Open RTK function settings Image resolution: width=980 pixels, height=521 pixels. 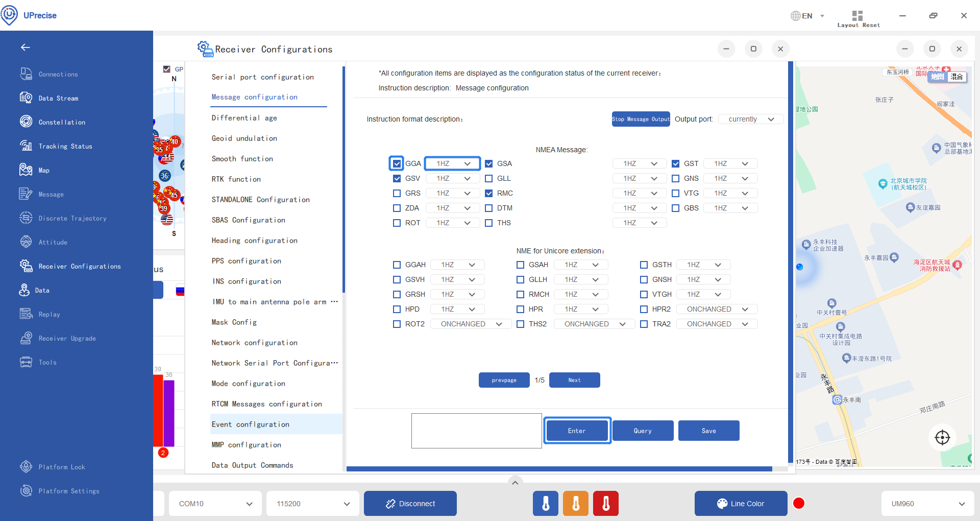pos(236,179)
